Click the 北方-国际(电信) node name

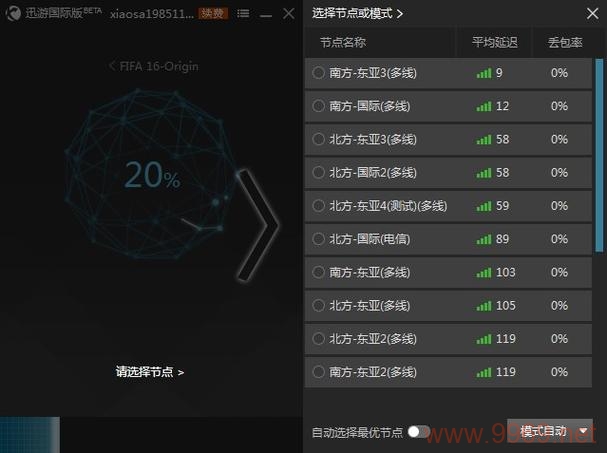[x=369, y=239]
